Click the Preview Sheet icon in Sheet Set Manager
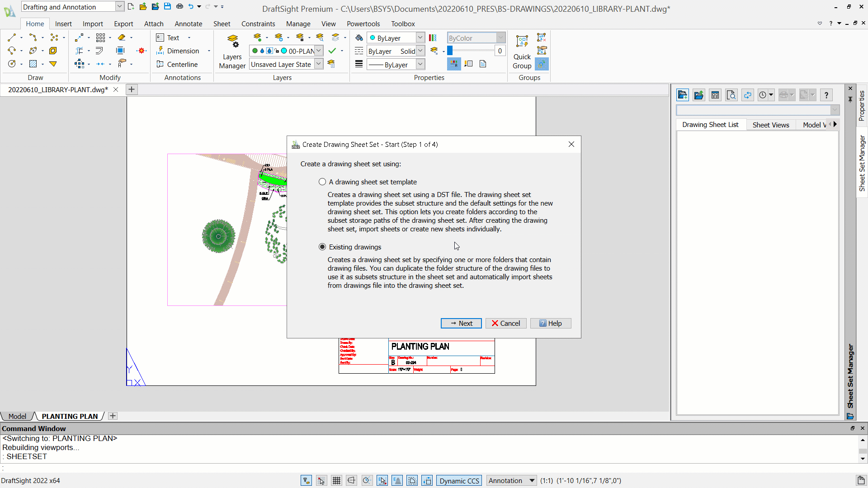This screenshot has width=868, height=488. (731, 95)
